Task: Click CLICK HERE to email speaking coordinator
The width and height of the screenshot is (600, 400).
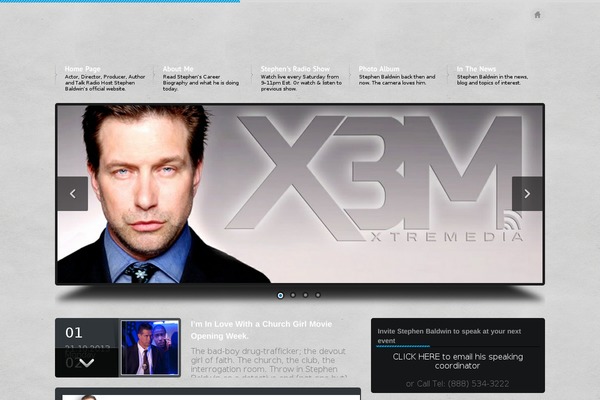Action: point(458,361)
